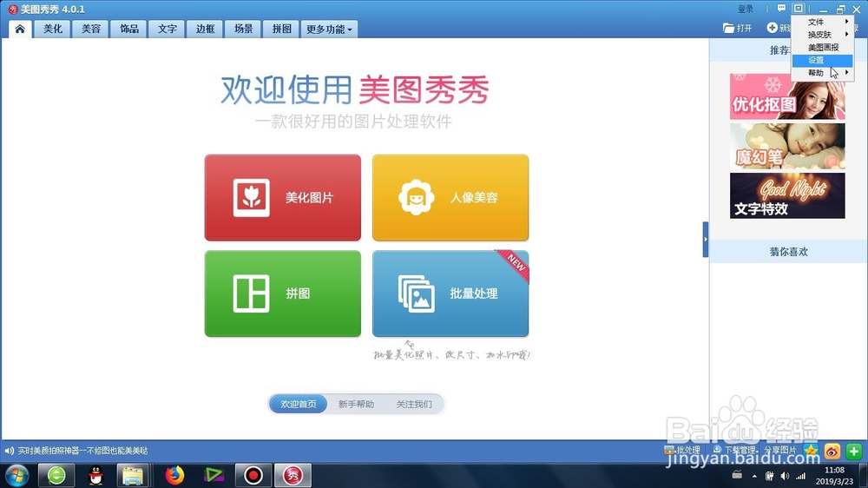Screen dimensions: 868x488
Task: Click the 人像美容 orange tile
Action: click(450, 198)
